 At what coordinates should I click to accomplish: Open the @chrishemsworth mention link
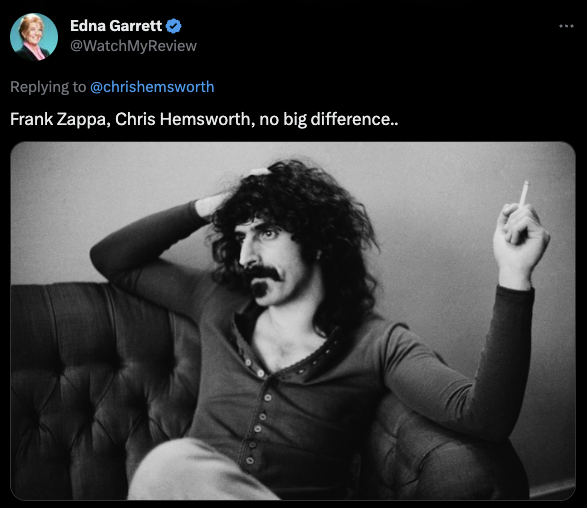click(x=152, y=87)
